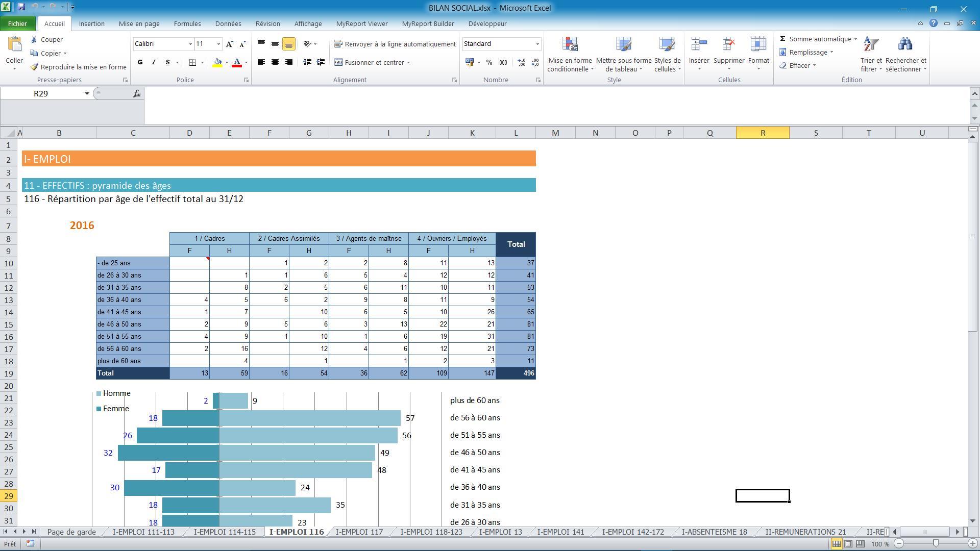Viewport: 980px width, 551px height.
Task: Toggle italic formatting I button
Action: (x=154, y=62)
